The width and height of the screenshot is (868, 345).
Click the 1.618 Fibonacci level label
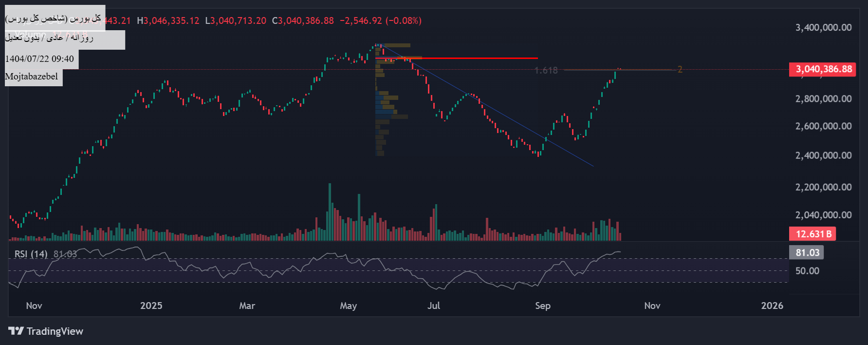(546, 71)
